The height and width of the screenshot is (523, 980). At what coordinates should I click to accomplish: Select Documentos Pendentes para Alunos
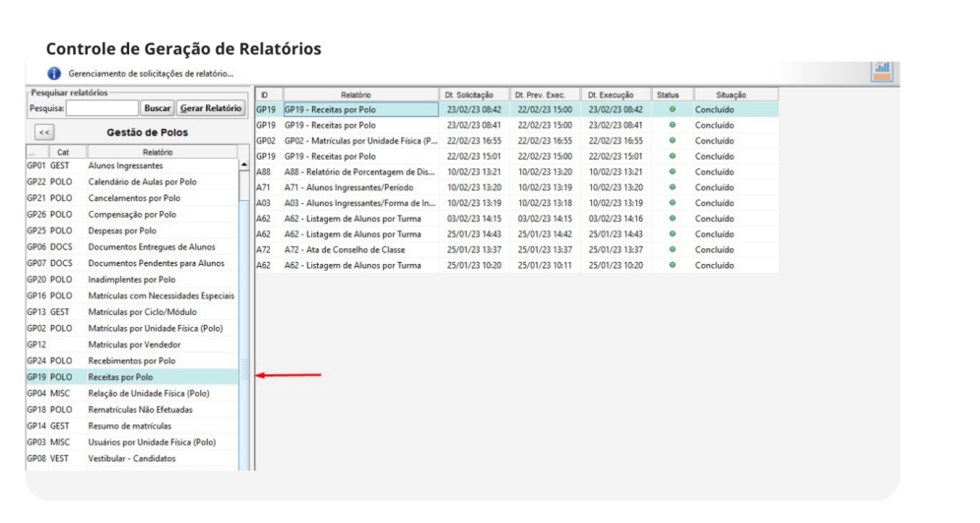point(132,263)
